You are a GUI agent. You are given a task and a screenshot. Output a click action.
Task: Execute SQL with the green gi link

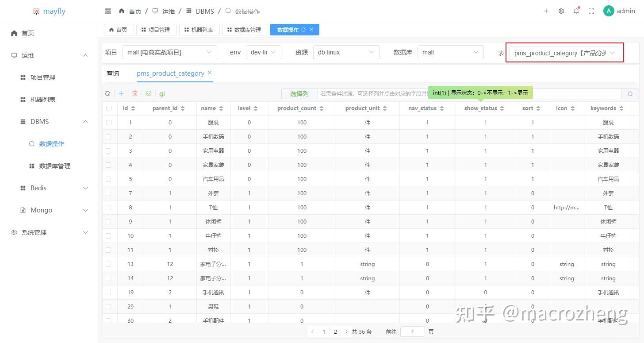[162, 93]
